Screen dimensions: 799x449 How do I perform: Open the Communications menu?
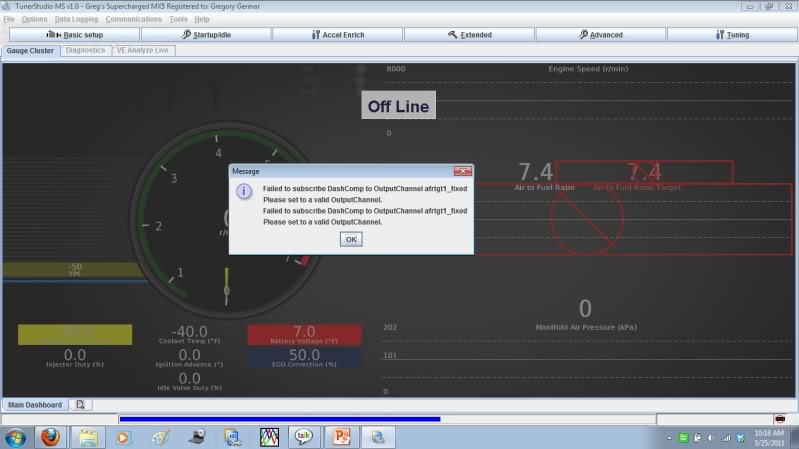(x=133, y=19)
